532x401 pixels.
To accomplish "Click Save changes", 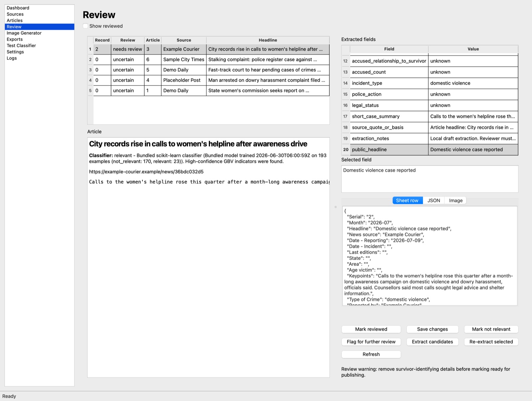I will pyautogui.click(x=432, y=329).
